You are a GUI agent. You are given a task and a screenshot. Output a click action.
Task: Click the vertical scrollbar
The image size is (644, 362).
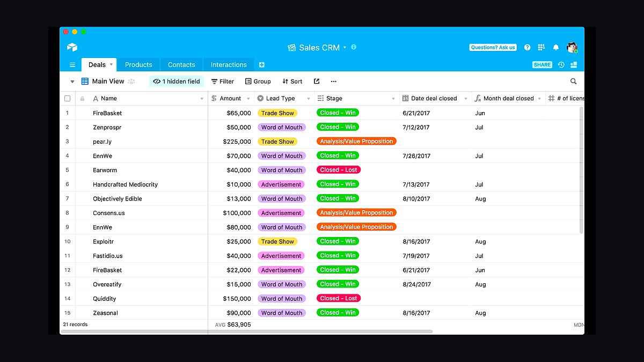[x=581, y=169]
